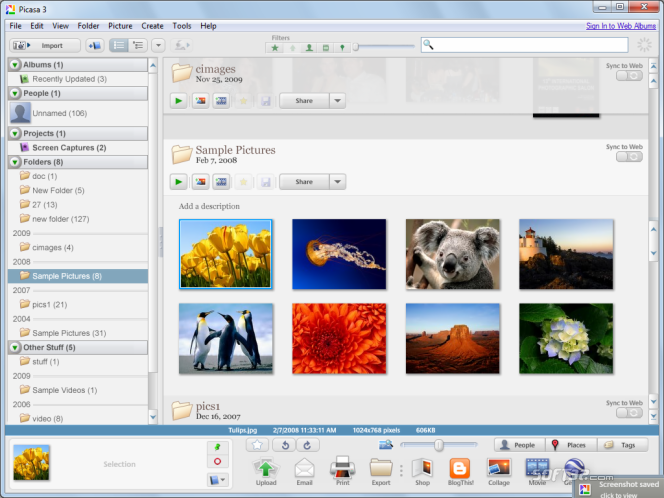
Task: Collapse the Albums section
Action: 15,65
